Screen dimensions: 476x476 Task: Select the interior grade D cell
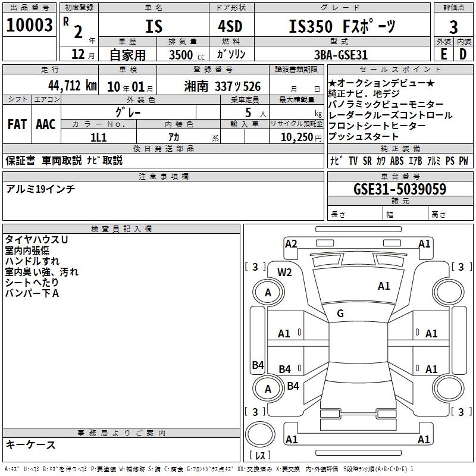[x=463, y=53]
